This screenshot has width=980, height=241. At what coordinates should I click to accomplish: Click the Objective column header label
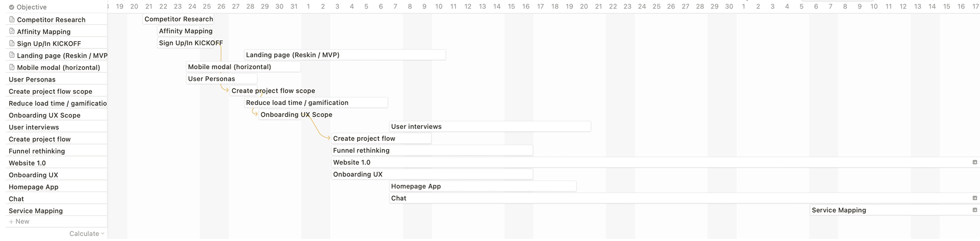32,7
